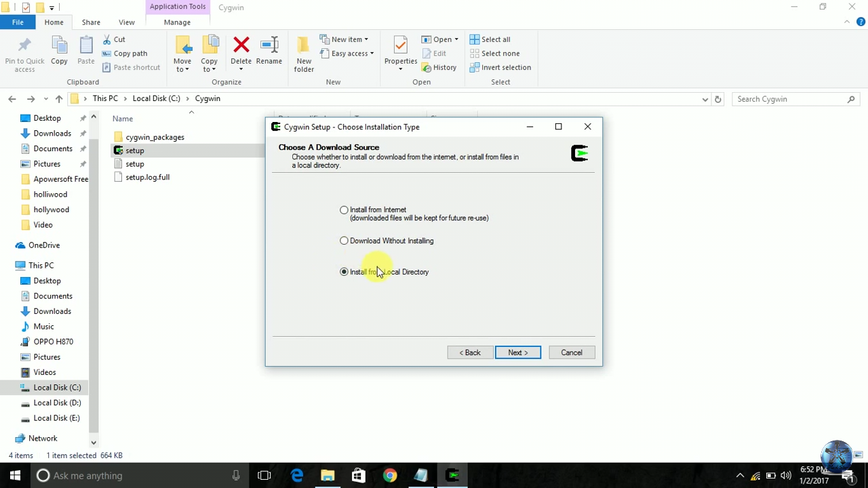Open the address bar history dropdown
Viewport: 868px width, 488px height.
pos(705,99)
